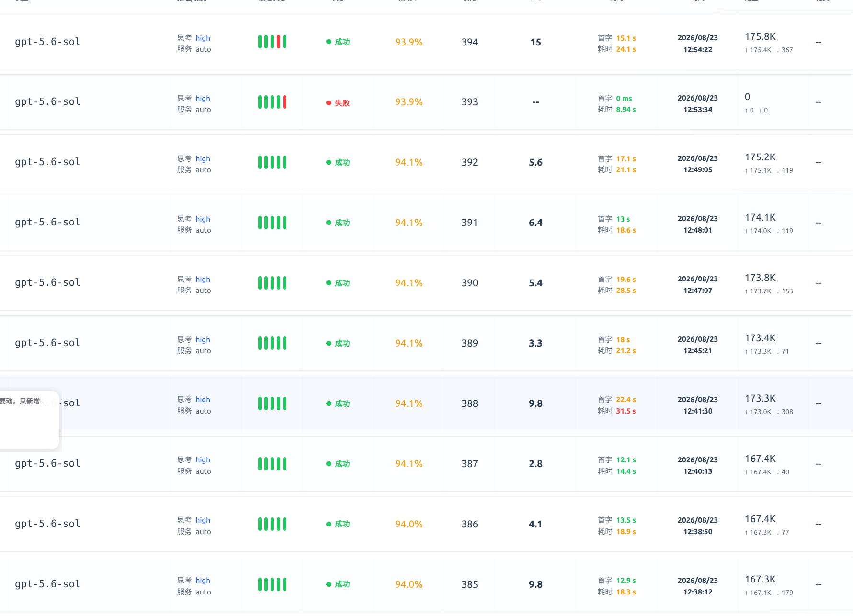Open the gpt-5.6-sol entry for request 394
853x616 pixels.
point(47,42)
